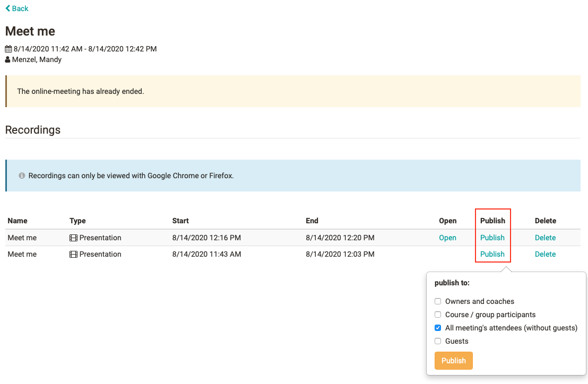Click the person icon beside Menzel, Mandy
The height and width of the screenshot is (384, 588).
point(8,60)
